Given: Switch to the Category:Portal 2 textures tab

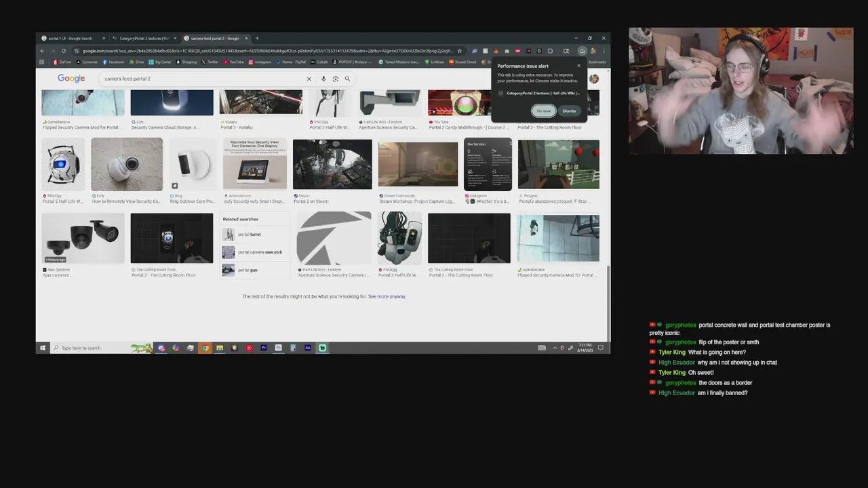Looking at the screenshot, I should [x=143, y=38].
